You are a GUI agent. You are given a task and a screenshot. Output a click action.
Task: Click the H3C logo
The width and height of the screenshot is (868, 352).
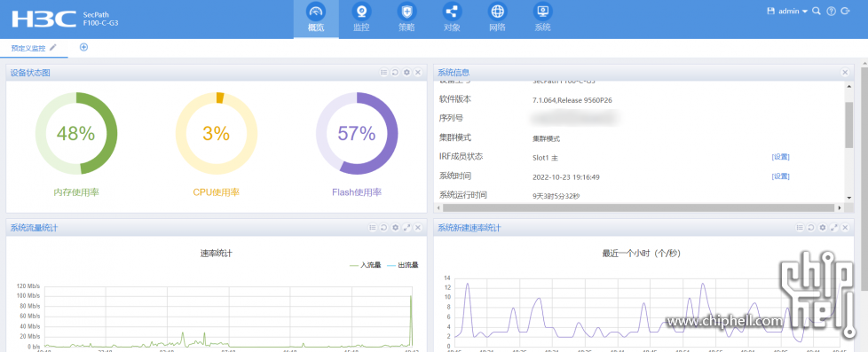point(43,19)
